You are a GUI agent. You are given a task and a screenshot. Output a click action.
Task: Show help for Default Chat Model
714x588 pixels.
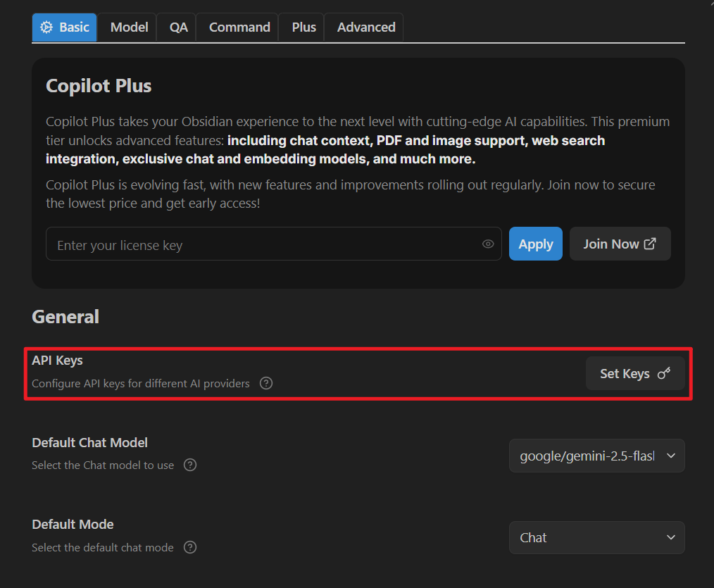[190, 465]
